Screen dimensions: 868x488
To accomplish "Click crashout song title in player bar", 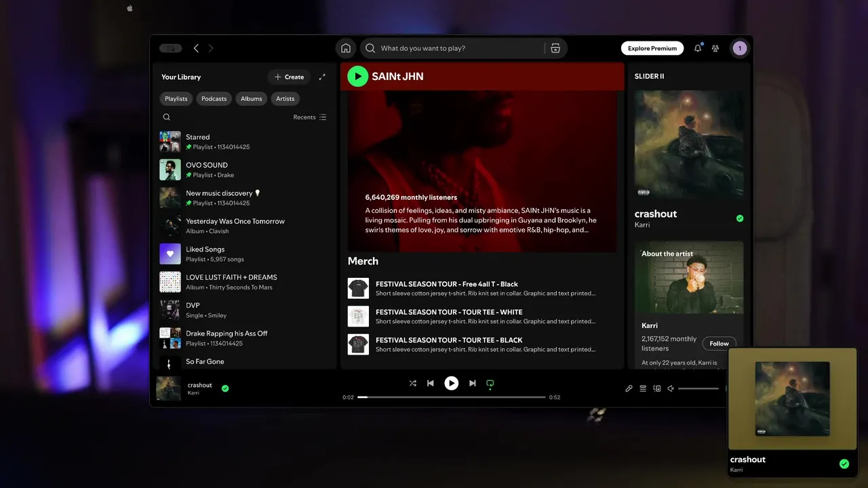I will point(200,385).
